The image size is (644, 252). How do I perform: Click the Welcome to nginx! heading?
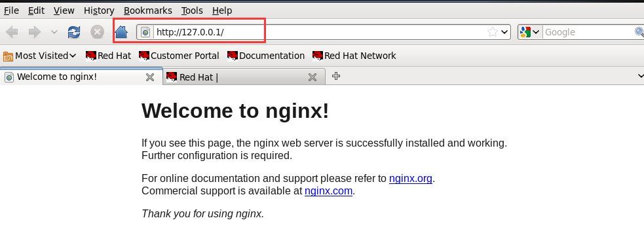[235, 111]
